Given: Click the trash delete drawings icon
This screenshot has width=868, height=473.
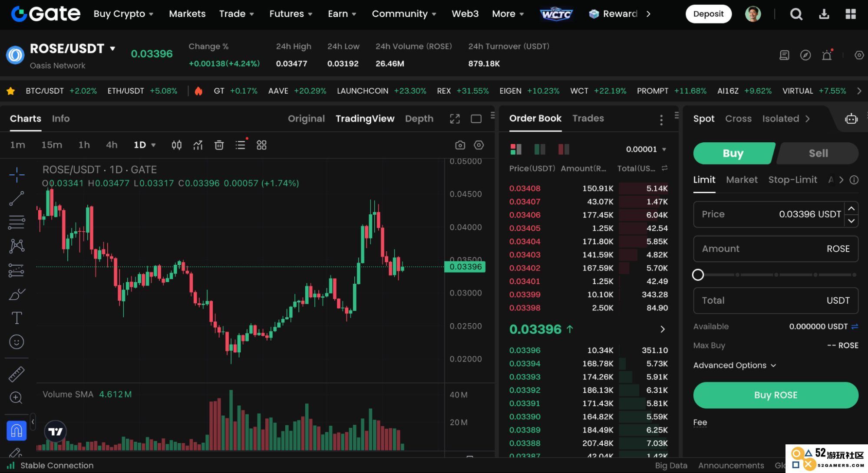Looking at the screenshot, I should tap(219, 145).
